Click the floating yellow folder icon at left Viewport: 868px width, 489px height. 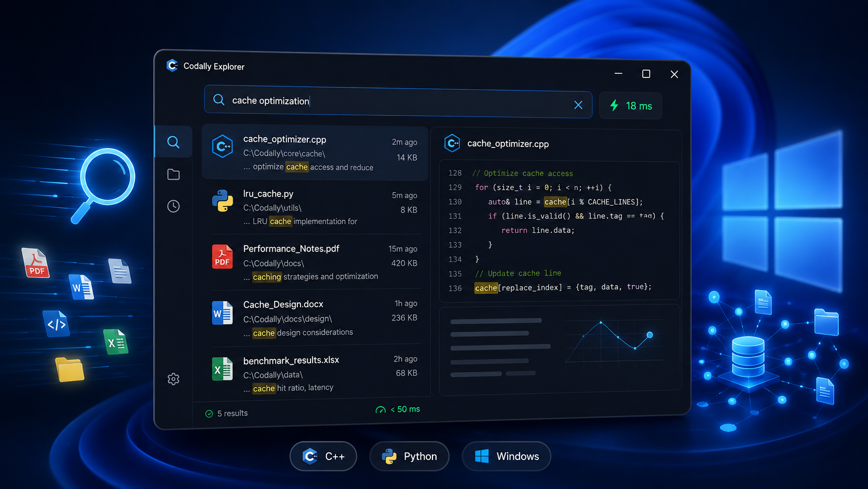point(70,369)
